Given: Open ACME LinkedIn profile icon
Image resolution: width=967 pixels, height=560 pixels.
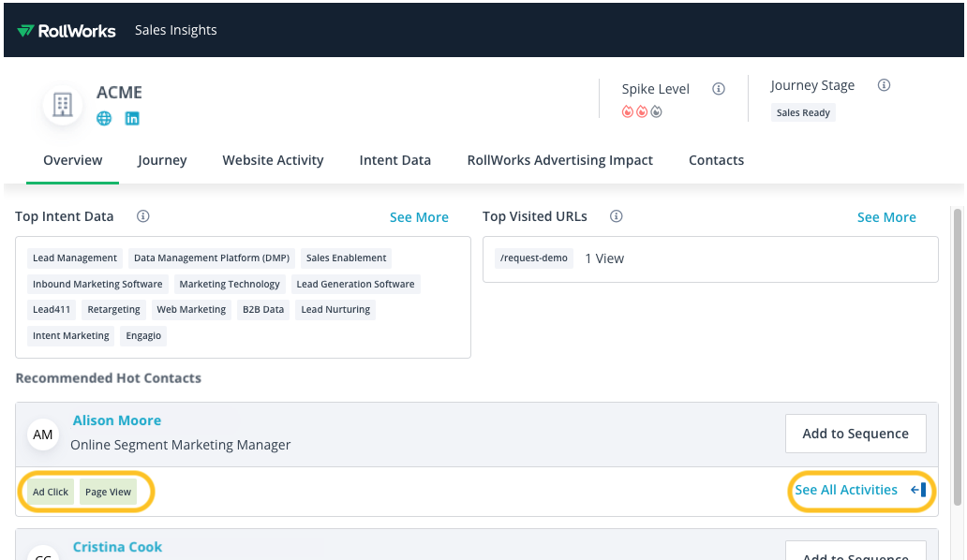Looking at the screenshot, I should pos(132,118).
